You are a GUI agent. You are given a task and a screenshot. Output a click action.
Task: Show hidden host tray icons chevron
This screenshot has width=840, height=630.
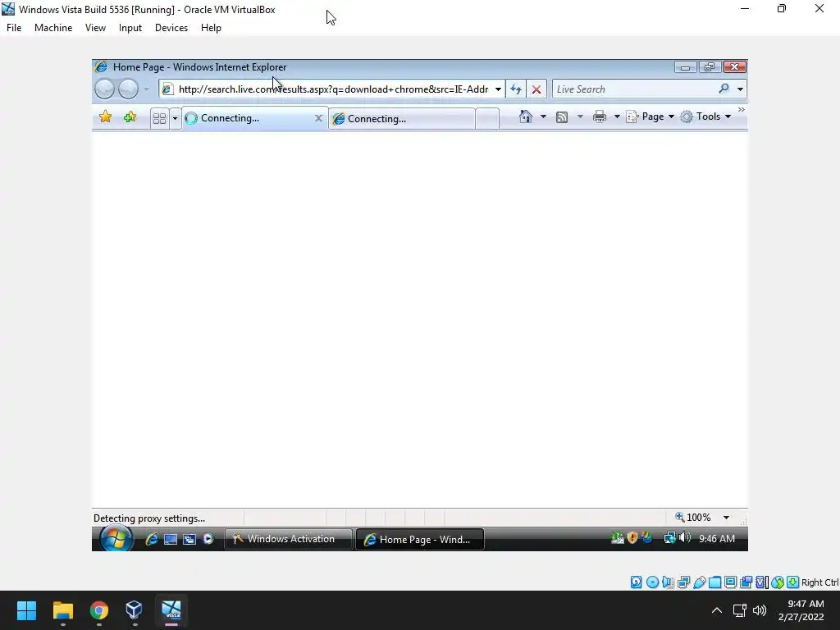717,610
